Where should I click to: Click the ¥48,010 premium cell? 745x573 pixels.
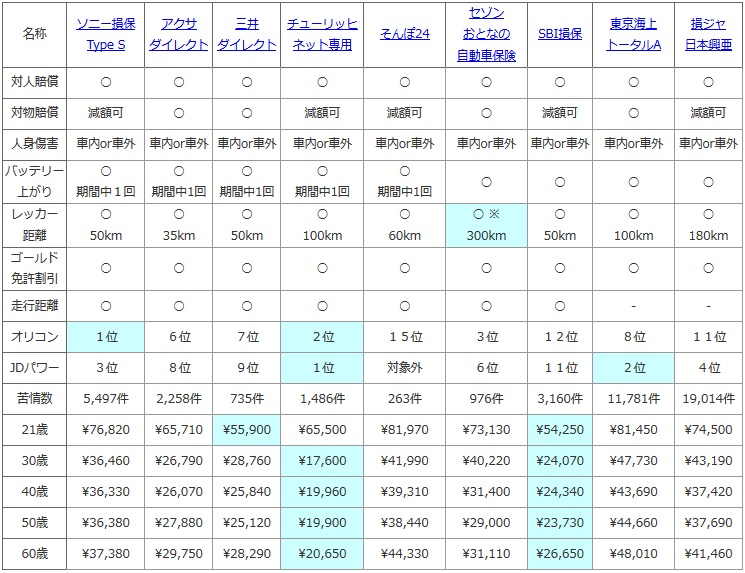click(633, 554)
